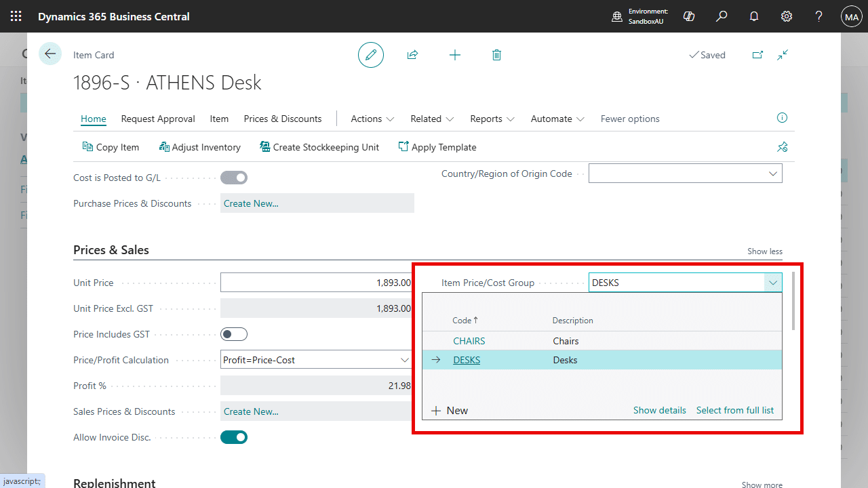Click Adjust Inventory action

[x=199, y=147]
